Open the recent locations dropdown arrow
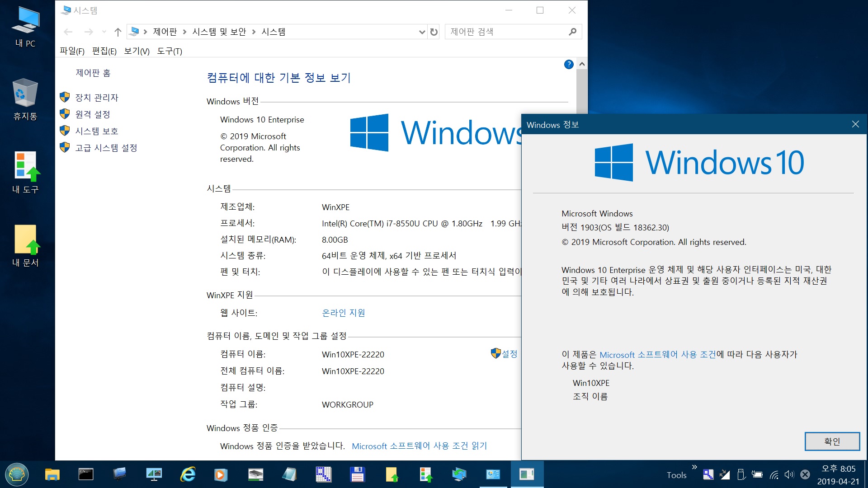Image resolution: width=868 pixels, height=488 pixels. pos(104,32)
